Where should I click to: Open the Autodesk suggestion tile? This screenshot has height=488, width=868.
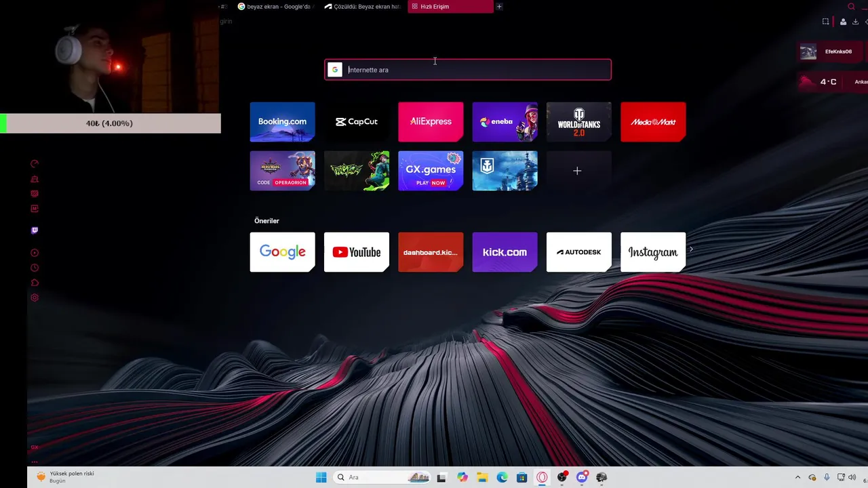[579, 252]
